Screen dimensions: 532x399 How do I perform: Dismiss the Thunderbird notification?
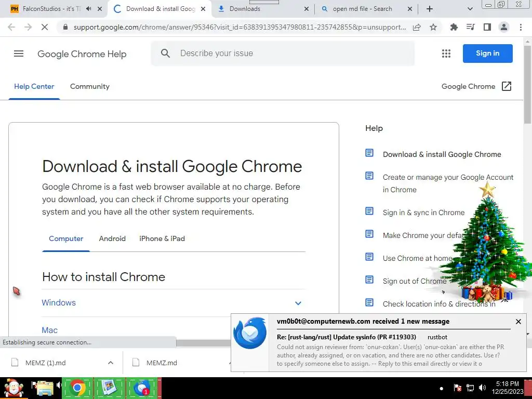(x=518, y=321)
